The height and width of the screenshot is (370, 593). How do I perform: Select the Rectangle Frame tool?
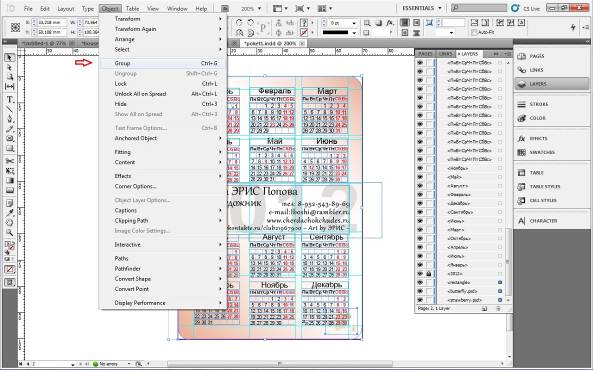(9, 139)
